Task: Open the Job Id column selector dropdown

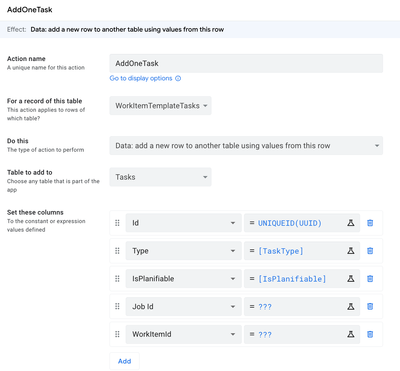Action: [183, 306]
